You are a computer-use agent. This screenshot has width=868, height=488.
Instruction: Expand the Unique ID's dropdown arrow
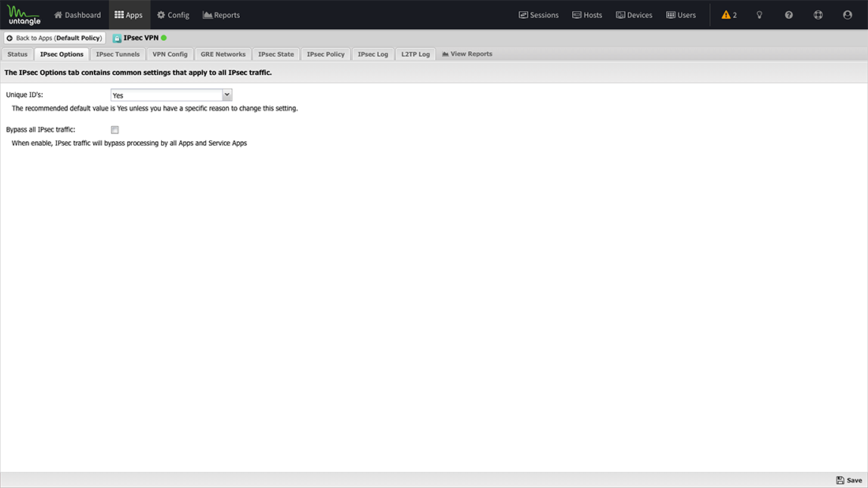pyautogui.click(x=227, y=95)
